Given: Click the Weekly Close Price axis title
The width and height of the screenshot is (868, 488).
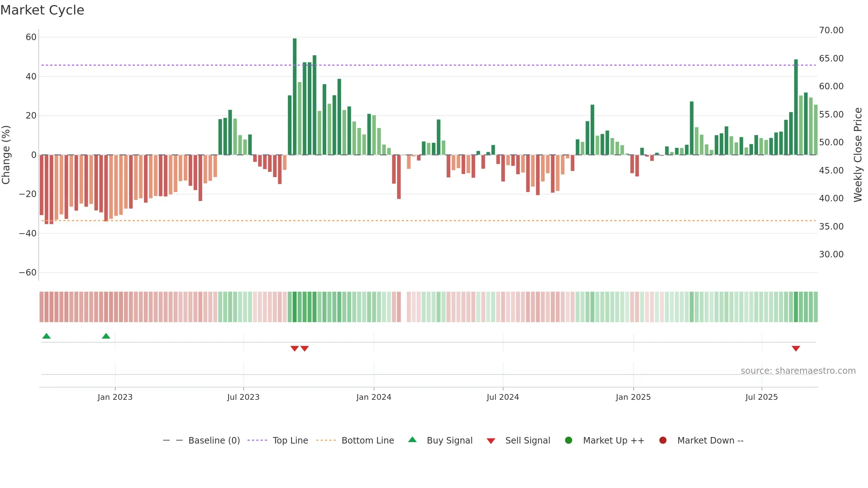Looking at the screenshot, I should 858,155.
